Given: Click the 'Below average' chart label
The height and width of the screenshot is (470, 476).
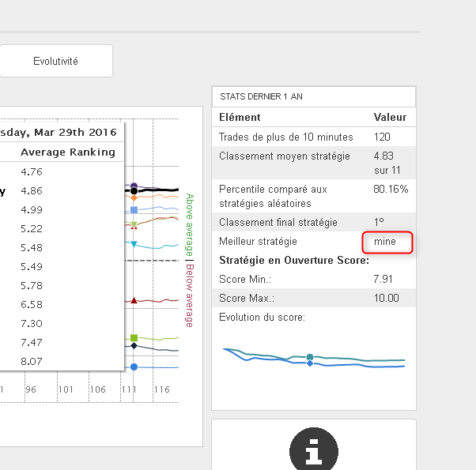Looking at the screenshot, I should [190, 295].
